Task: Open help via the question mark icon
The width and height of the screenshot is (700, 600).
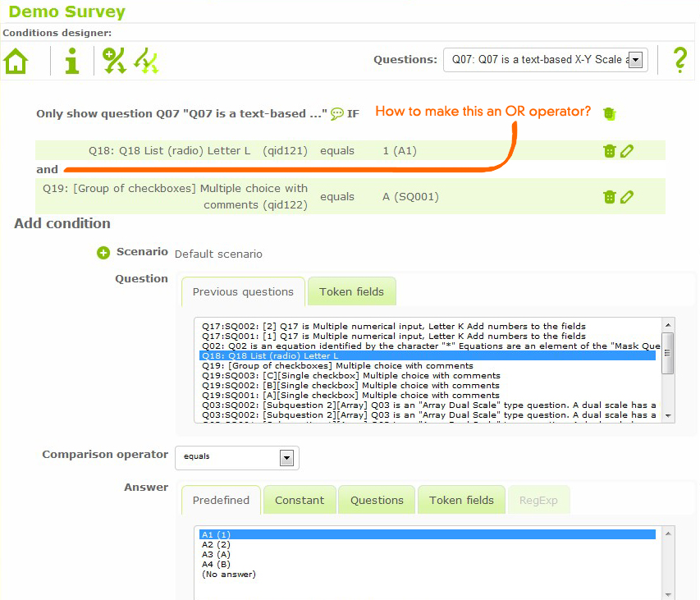Action: 679,60
